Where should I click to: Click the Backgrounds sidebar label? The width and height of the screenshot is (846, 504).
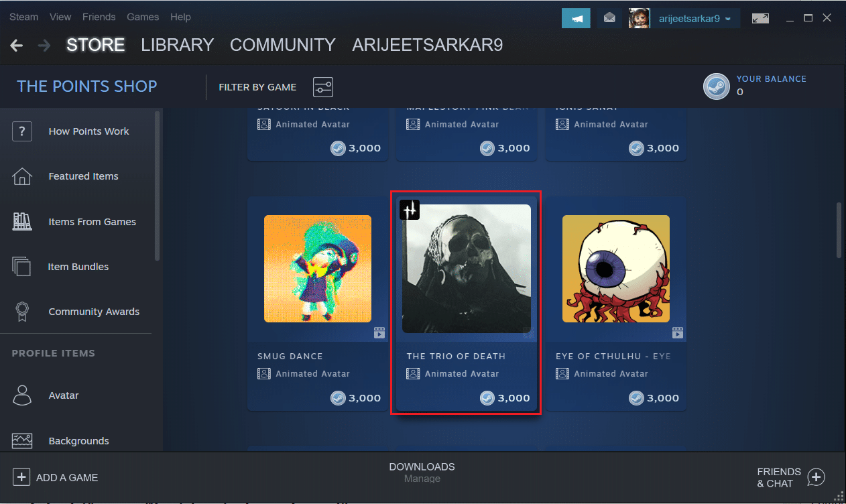click(x=78, y=441)
